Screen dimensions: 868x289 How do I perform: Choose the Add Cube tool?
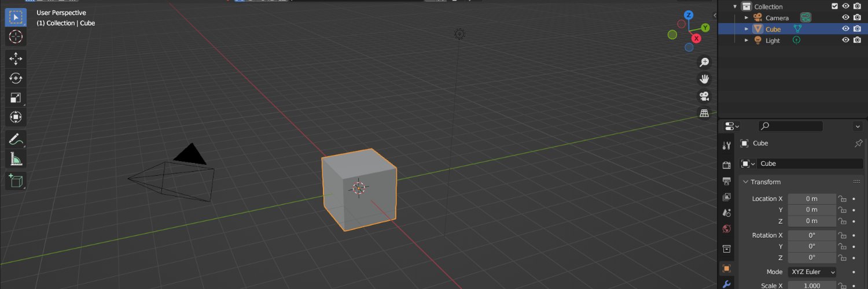click(16, 180)
